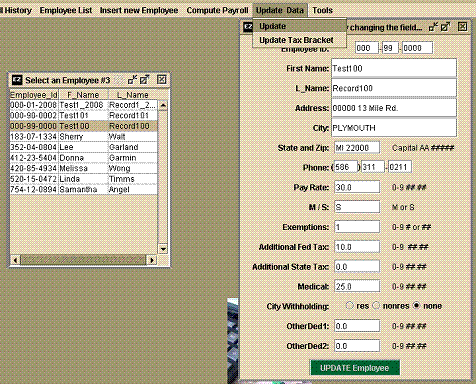The height and width of the screenshot is (384, 476).
Task: Click the Pay Rate field
Action: point(357,187)
